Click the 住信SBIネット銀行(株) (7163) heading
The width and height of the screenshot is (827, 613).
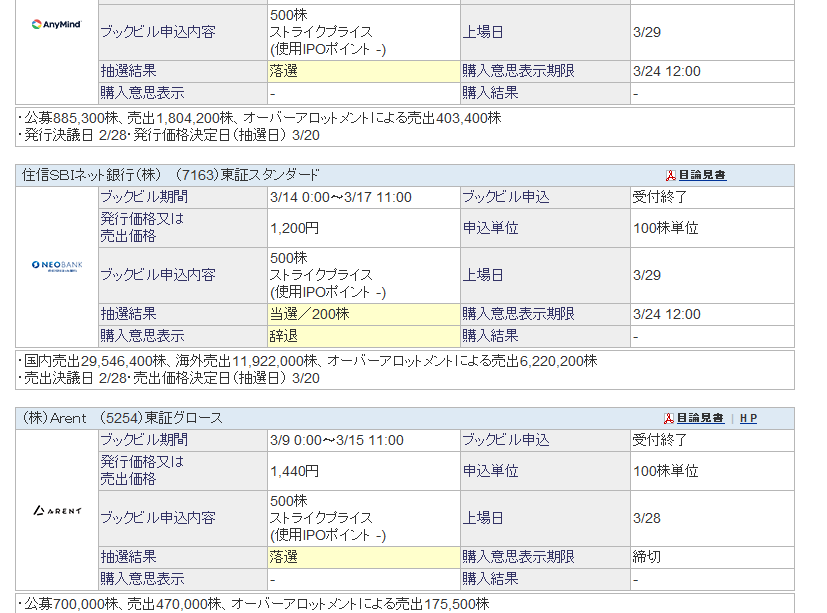click(171, 175)
